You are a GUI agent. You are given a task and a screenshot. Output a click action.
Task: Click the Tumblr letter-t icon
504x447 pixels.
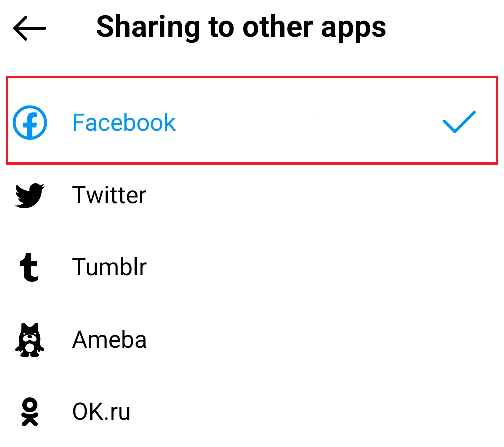pyautogui.click(x=30, y=267)
